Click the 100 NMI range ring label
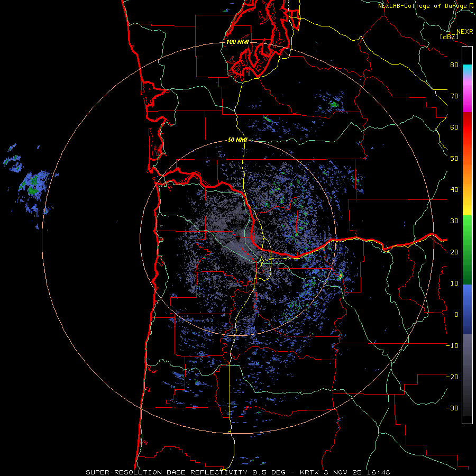This screenshot has height=476, width=476. [x=237, y=42]
